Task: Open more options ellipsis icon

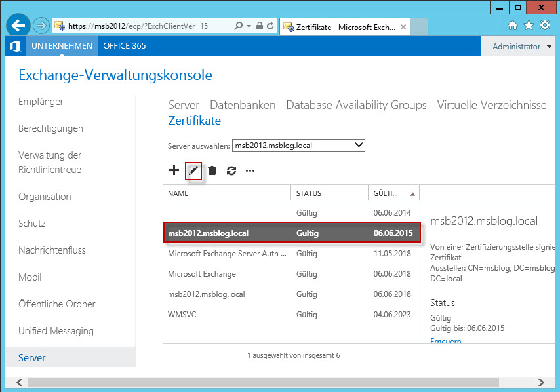Action: pyautogui.click(x=250, y=171)
